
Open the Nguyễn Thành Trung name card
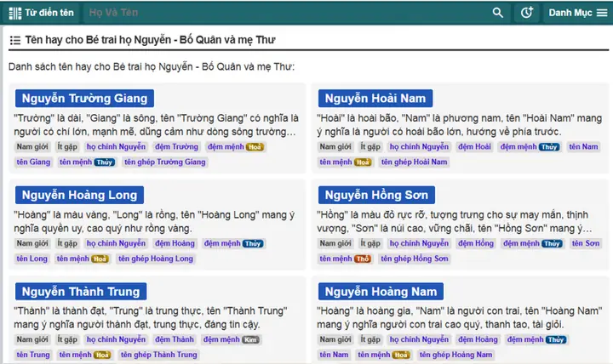click(81, 292)
